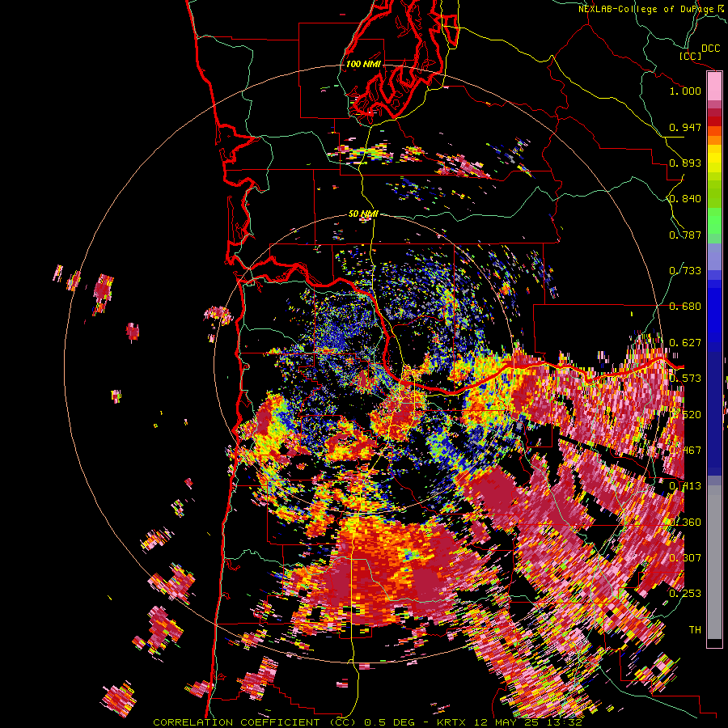The height and width of the screenshot is (728, 728).
Task: Pick the light pink top segment of color bar
Action: click(714, 86)
